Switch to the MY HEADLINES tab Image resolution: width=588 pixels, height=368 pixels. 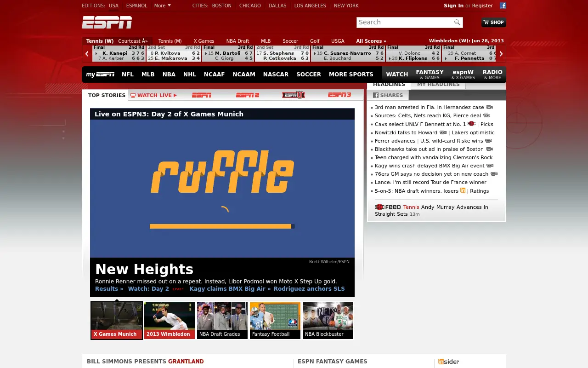(438, 85)
